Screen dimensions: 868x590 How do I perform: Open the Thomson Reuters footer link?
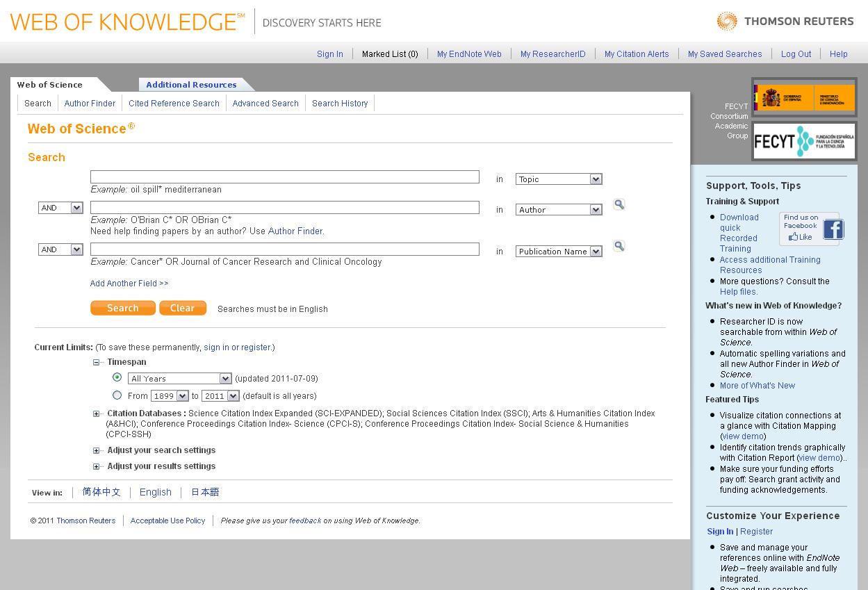pos(86,521)
